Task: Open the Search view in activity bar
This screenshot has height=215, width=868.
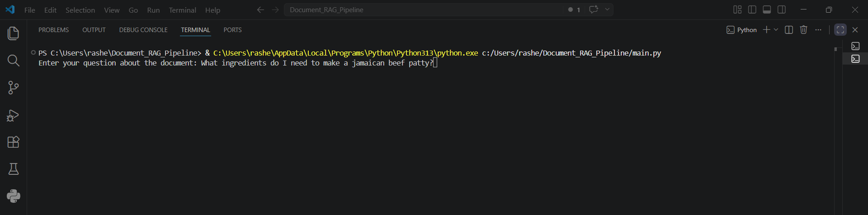Action: pyautogui.click(x=14, y=61)
